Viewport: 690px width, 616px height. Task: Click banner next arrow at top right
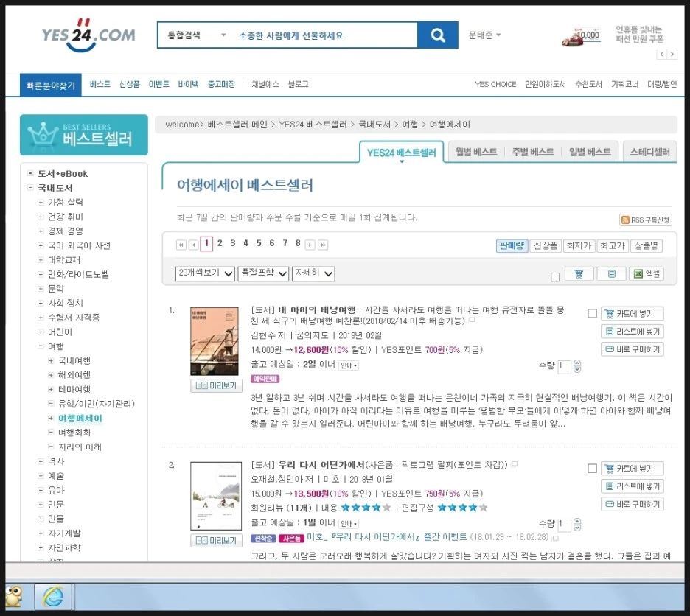click(672, 54)
